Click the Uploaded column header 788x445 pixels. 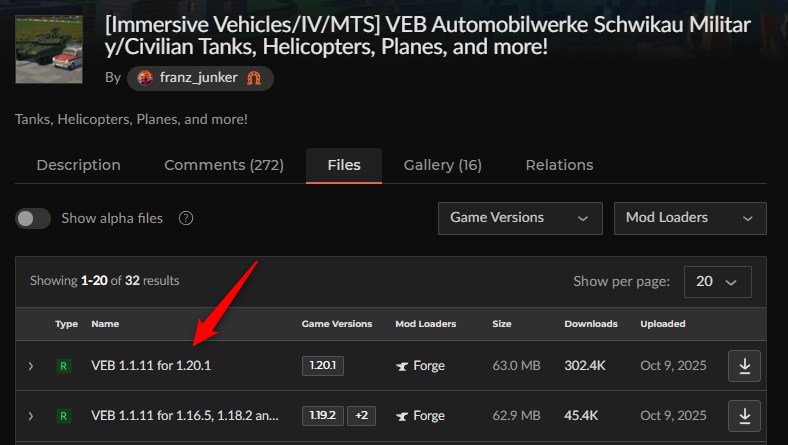[x=663, y=324]
